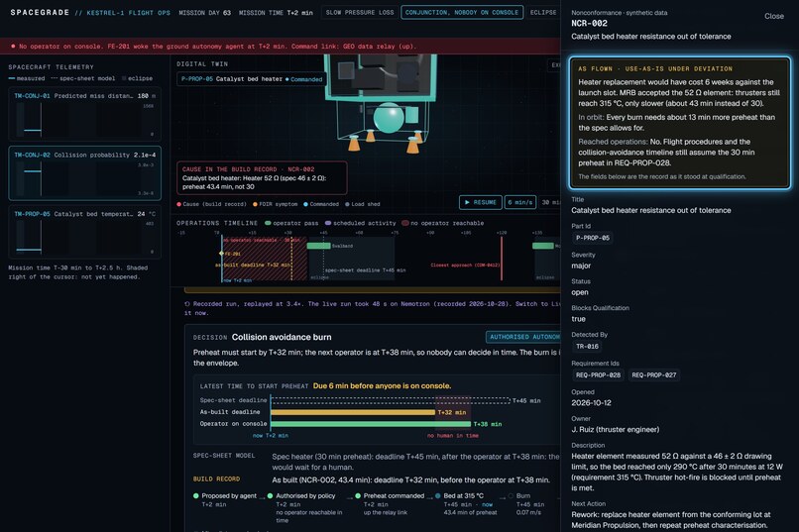The image size is (799, 532).
Task: Click the 'spec-sheet model' telemetry legend entry
Action: (83, 78)
